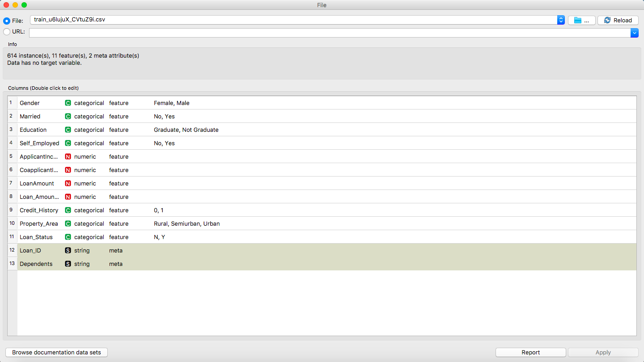644x362 pixels.
Task: Click the string type icon beside Loan_ID
Action: coord(68,250)
